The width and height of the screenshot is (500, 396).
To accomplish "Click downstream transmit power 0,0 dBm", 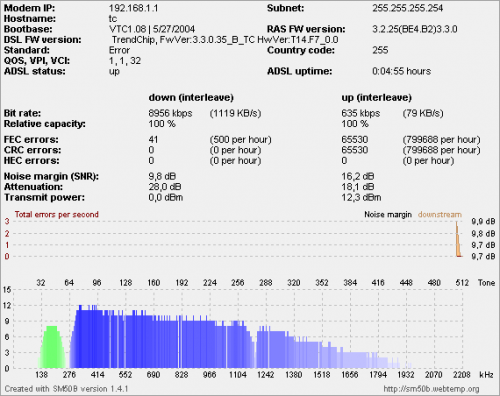I will tap(166, 197).
